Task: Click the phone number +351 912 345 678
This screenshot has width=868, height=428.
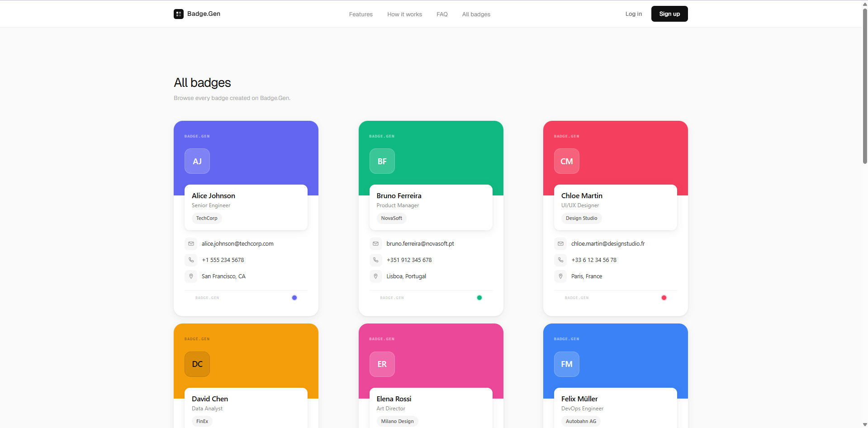Action: pos(409,260)
